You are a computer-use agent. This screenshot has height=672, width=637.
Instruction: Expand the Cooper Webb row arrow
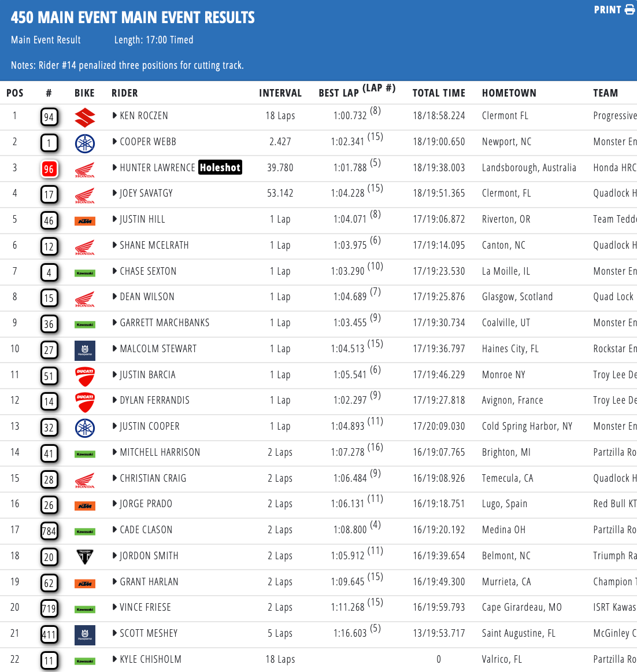point(115,142)
